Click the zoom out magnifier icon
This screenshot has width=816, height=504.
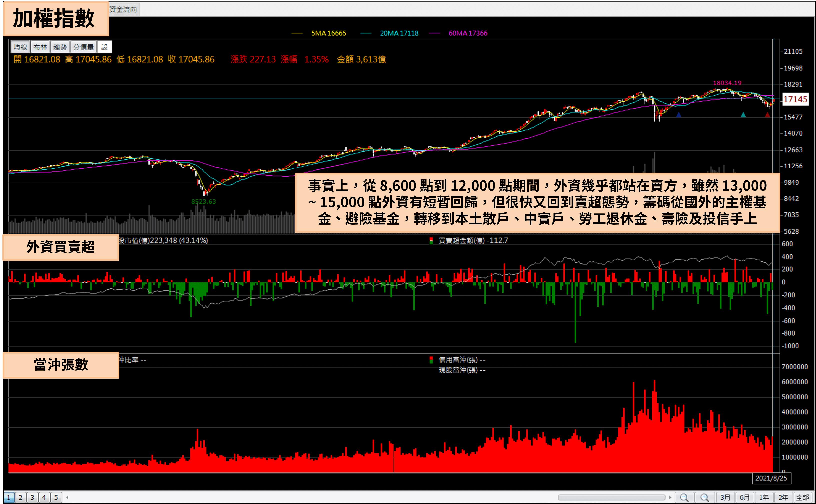[684, 497]
